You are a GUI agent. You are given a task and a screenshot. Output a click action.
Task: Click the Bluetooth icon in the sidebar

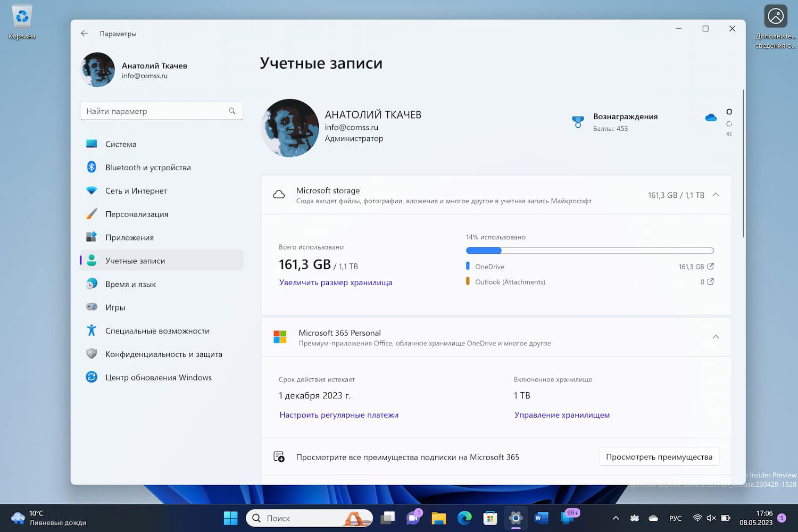[92, 167]
